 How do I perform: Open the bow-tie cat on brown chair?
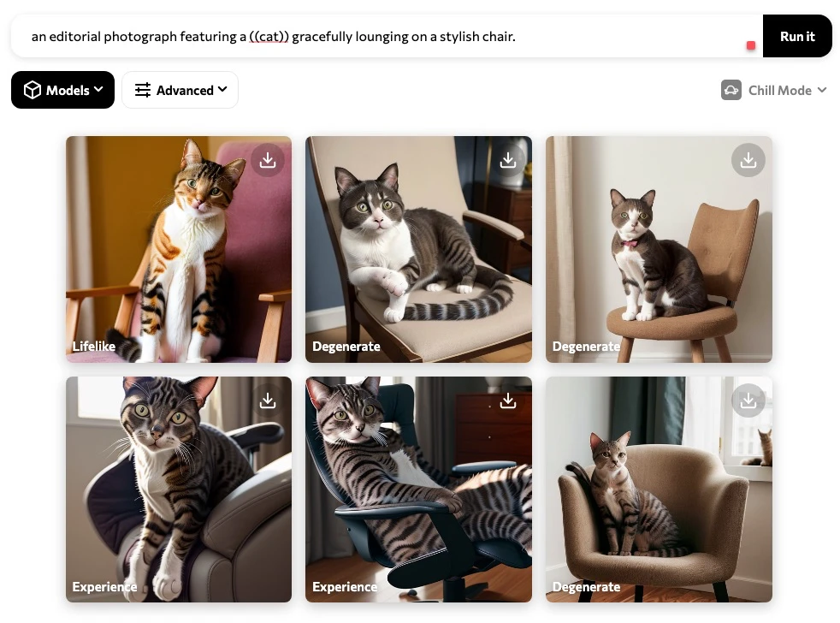coord(659,249)
